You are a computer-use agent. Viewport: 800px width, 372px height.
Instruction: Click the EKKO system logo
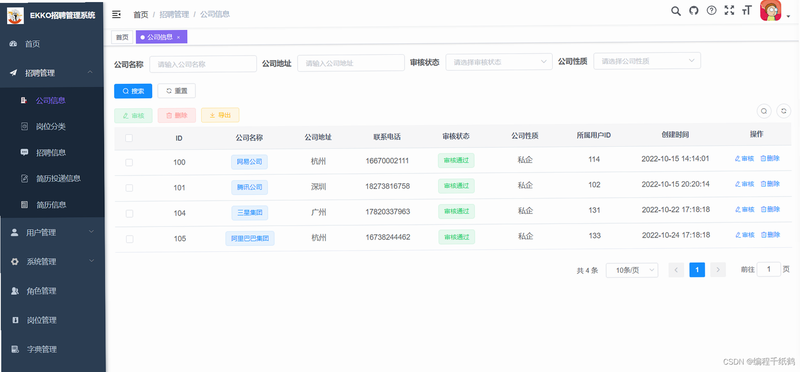tap(15, 15)
